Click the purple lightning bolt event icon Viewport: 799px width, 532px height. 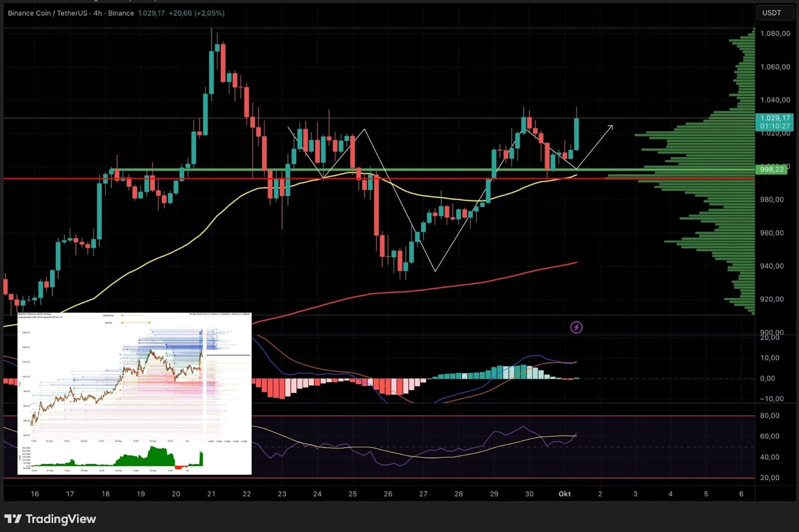tap(576, 327)
